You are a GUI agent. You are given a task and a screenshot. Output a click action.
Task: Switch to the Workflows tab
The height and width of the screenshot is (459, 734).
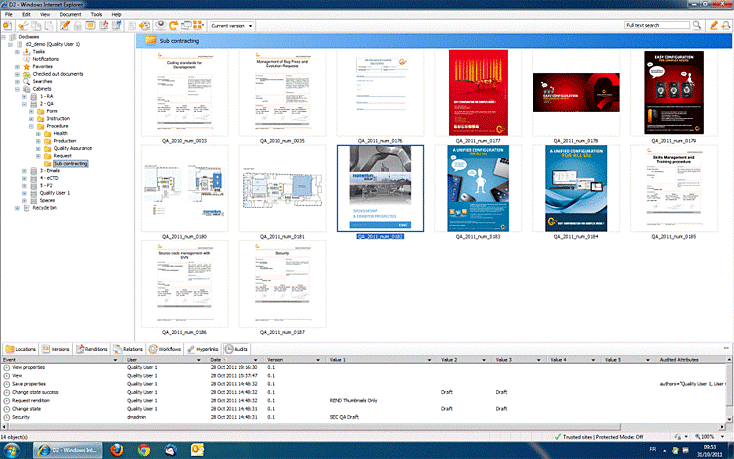pyautogui.click(x=165, y=349)
